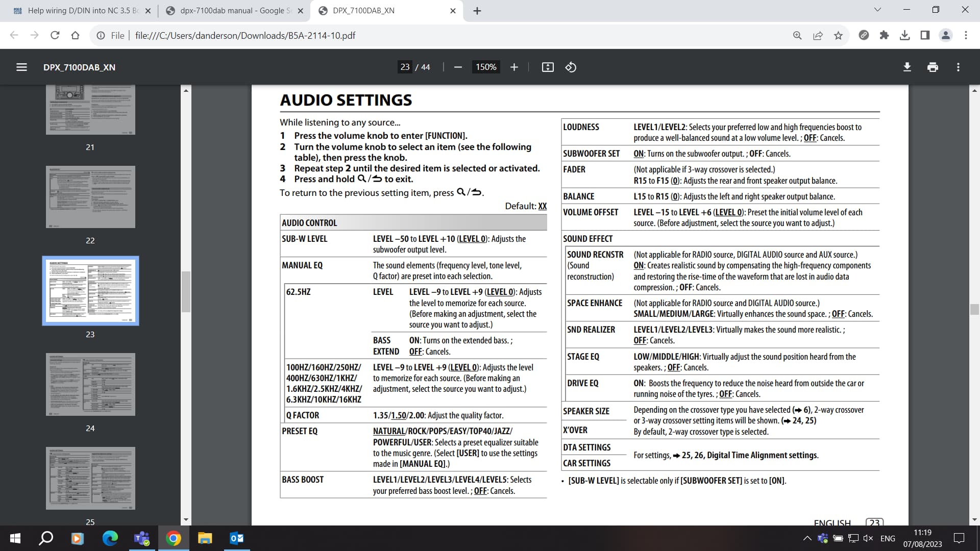
Task: Toggle the PDF sidebar hamburger menu
Action: pyautogui.click(x=21, y=67)
